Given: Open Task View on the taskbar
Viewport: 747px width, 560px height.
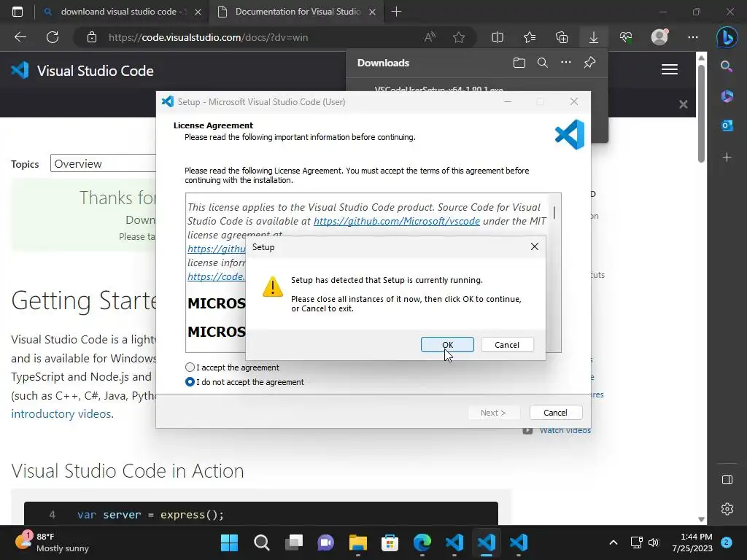Looking at the screenshot, I should [x=293, y=542].
